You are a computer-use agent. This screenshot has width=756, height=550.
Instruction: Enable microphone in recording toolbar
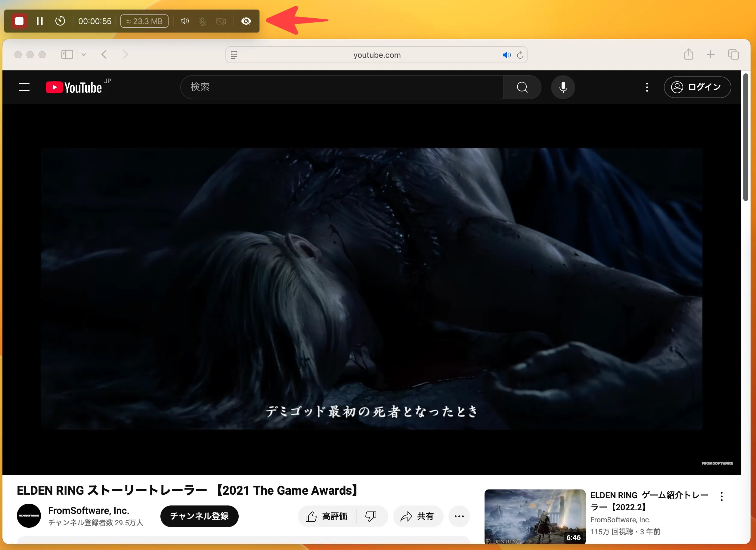pos(202,21)
